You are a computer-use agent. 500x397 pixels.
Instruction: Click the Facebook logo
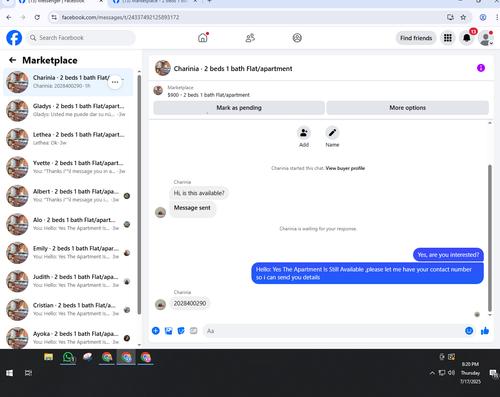[14, 38]
